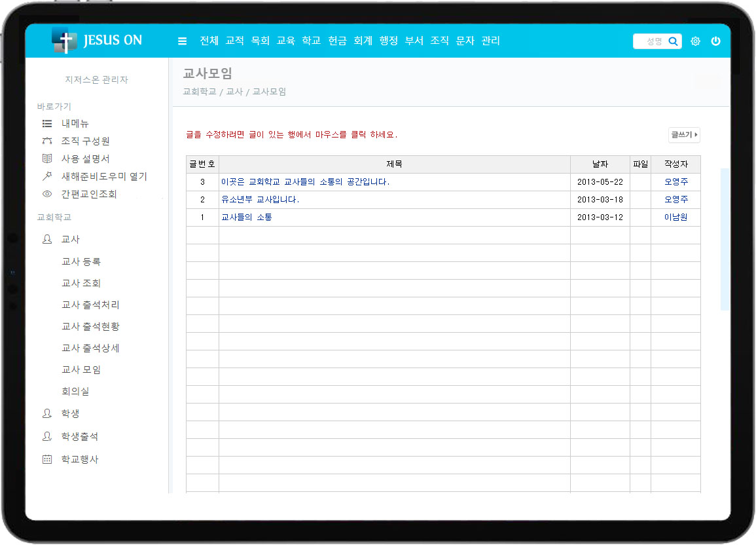The image size is (756, 545).
Task: Expand the 교사 sidebar section
Action: (x=70, y=240)
